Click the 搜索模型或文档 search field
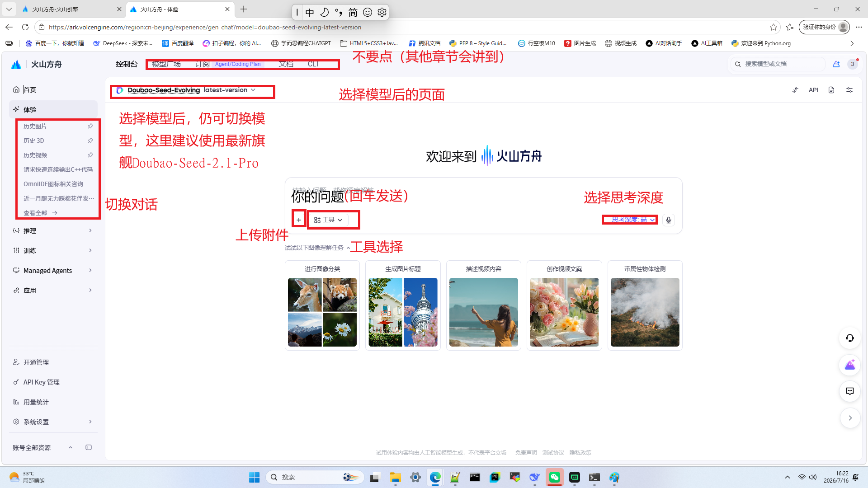 pyautogui.click(x=778, y=64)
